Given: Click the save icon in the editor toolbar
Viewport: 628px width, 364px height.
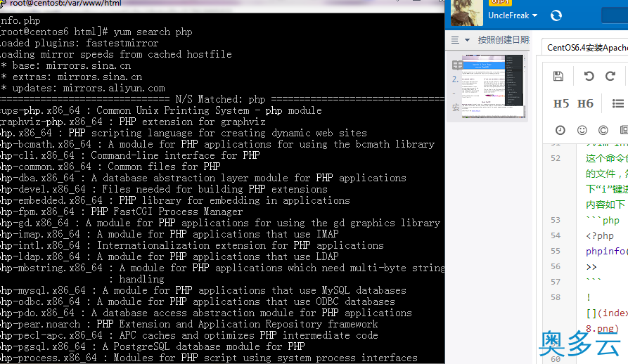Looking at the screenshot, I should [558, 76].
